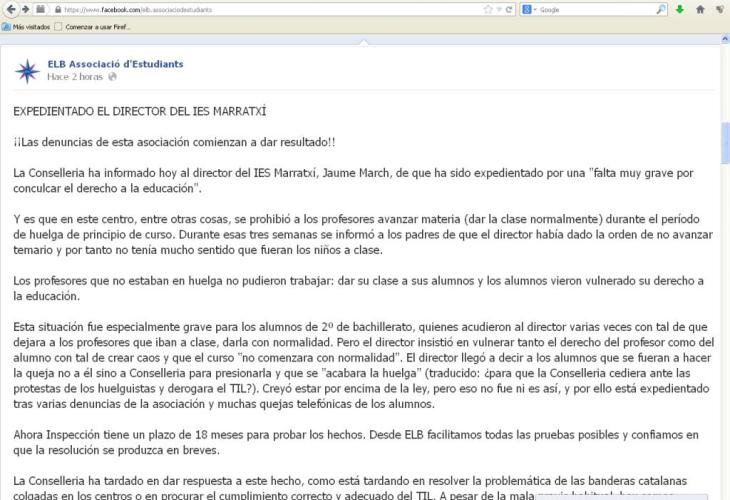Screen dimensions: 730x500
Task: Expand the URL history dropdown arrow
Action: [499, 8]
